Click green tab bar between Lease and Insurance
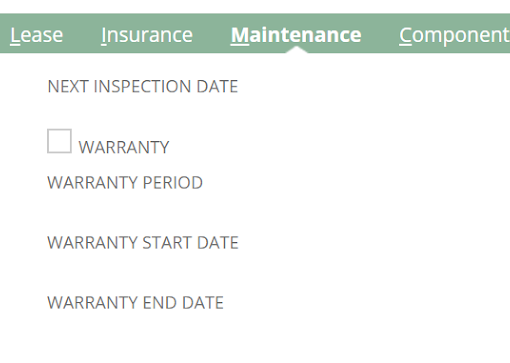 click(82, 33)
